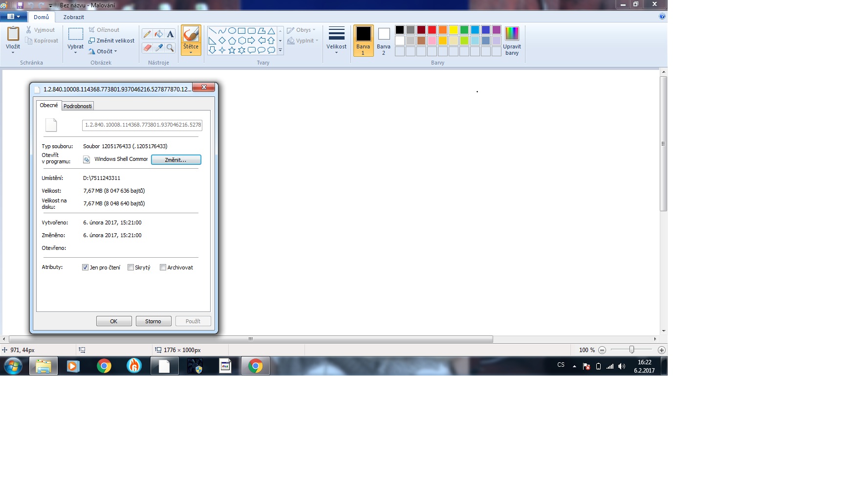The height and width of the screenshot is (489, 868).
Task: Choose the curve shape
Action: [222, 31]
